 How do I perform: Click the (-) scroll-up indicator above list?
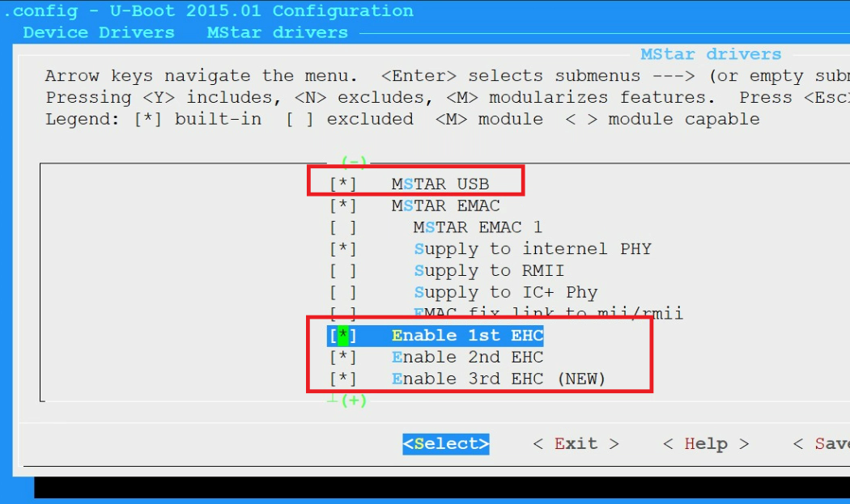354,162
